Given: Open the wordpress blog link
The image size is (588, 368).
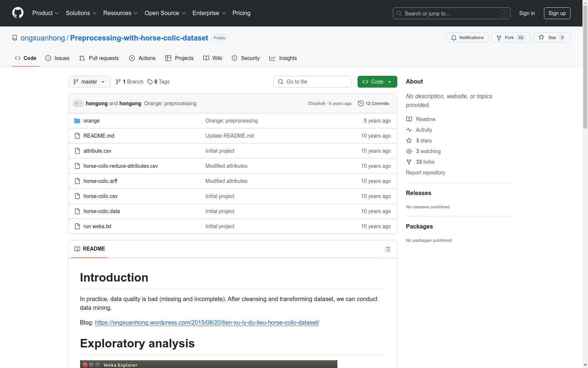Looking at the screenshot, I should point(207,322).
